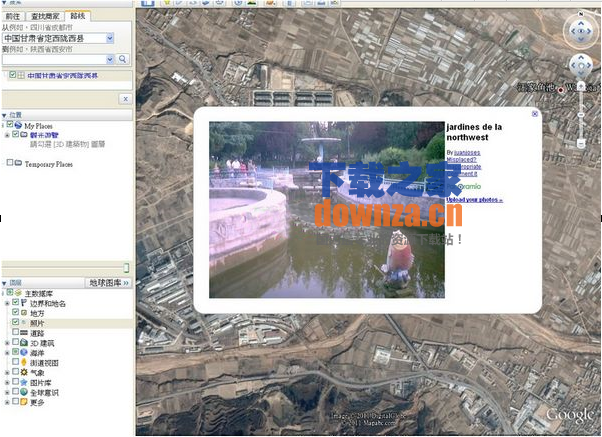Uncheck the My Places checkbox
This screenshot has height=437, width=602.
click(x=10, y=124)
